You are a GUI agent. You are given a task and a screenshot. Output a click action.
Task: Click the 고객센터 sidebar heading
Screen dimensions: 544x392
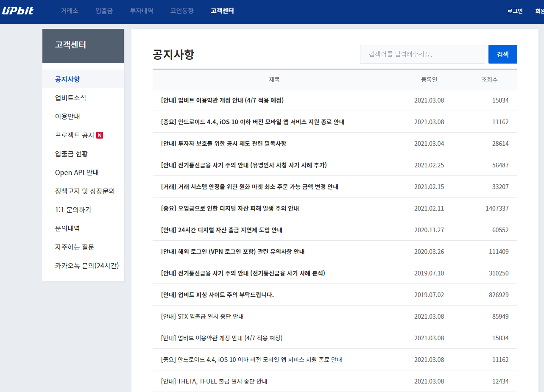pos(70,44)
